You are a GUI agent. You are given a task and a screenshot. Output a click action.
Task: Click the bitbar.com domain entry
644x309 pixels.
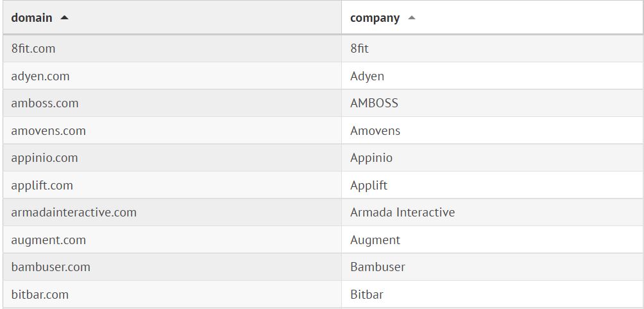pyautogui.click(x=40, y=295)
